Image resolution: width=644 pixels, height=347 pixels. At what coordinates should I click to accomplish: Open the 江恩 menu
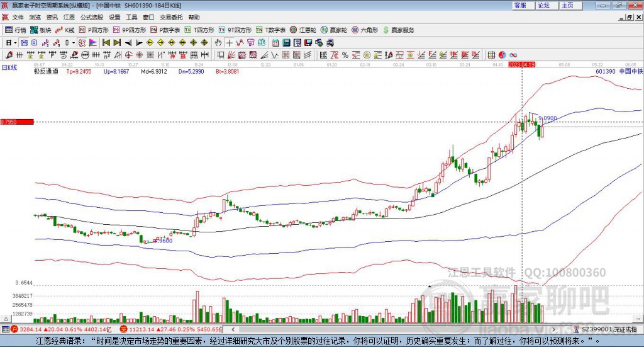click(69, 18)
